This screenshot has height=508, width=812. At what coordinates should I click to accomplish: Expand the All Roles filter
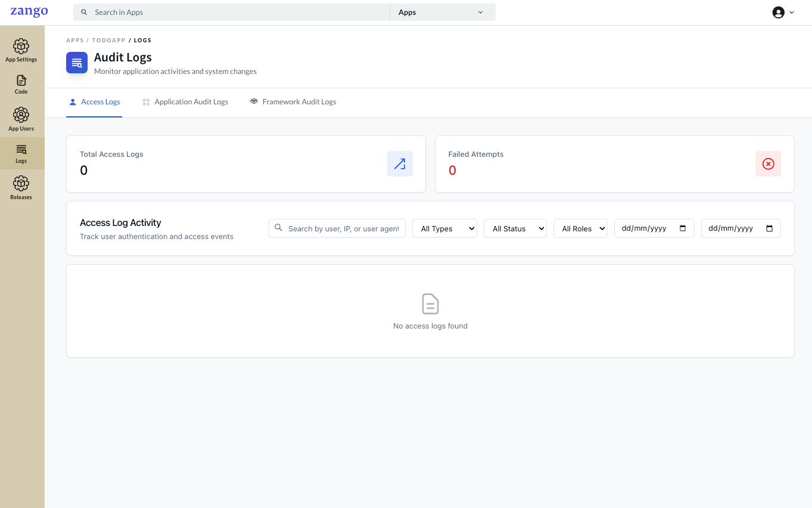click(x=580, y=228)
